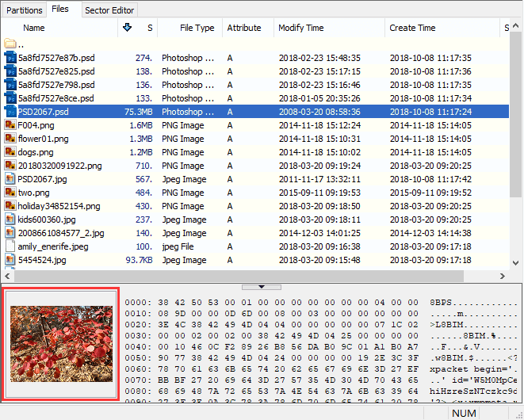Click the parent folder icon
This screenshot has width=524, height=420.
(10, 44)
